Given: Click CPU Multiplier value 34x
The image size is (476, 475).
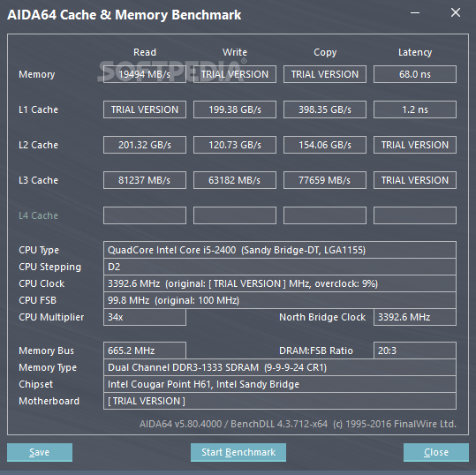Looking at the screenshot, I should click(x=145, y=317).
